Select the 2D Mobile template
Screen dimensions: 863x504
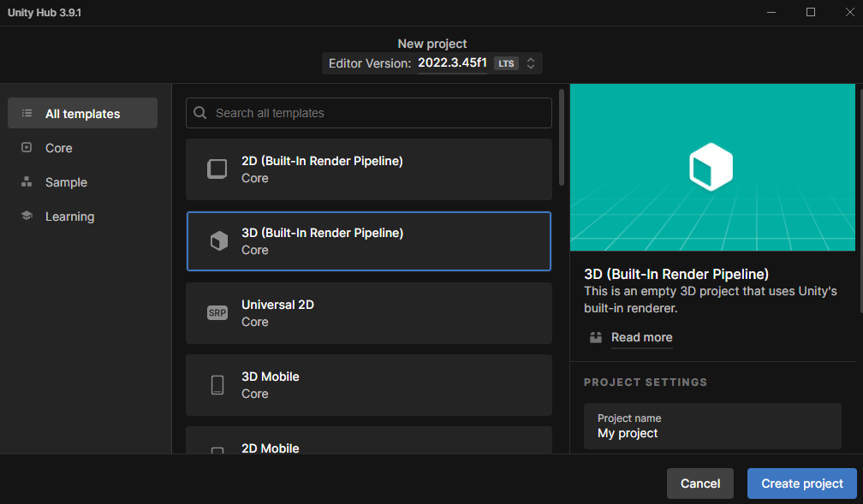tap(369, 440)
